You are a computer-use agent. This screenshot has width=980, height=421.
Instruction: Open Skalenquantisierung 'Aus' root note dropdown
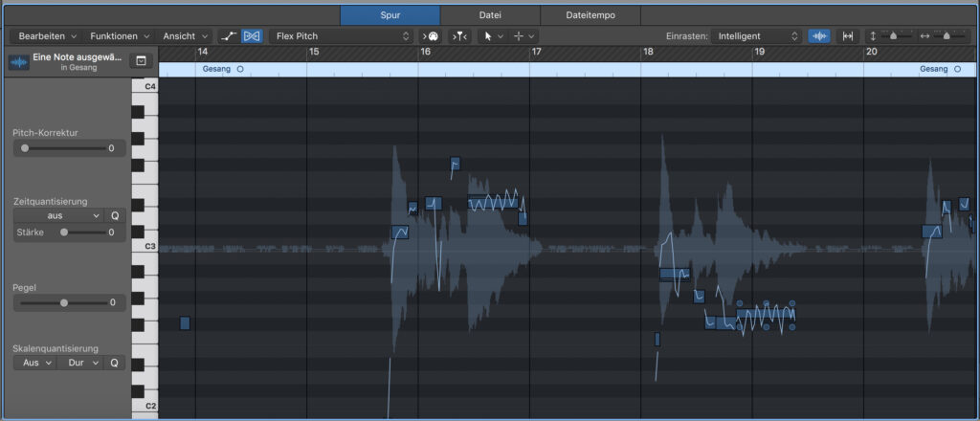point(35,363)
